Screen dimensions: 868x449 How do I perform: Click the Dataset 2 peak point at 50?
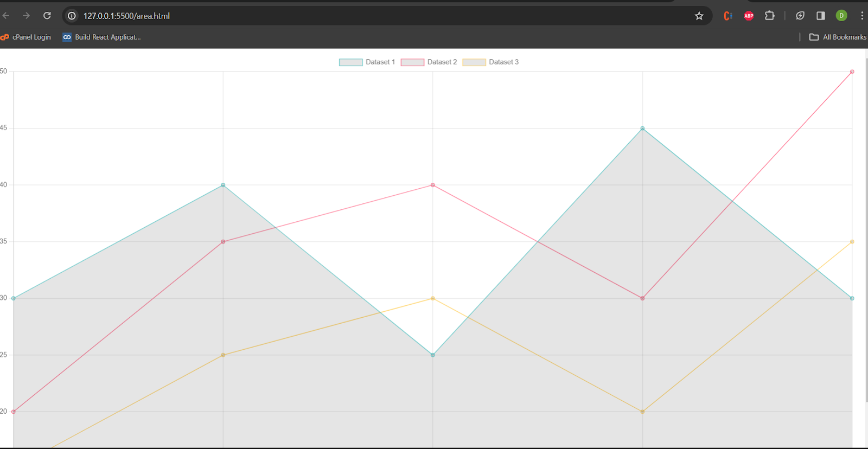tap(852, 72)
